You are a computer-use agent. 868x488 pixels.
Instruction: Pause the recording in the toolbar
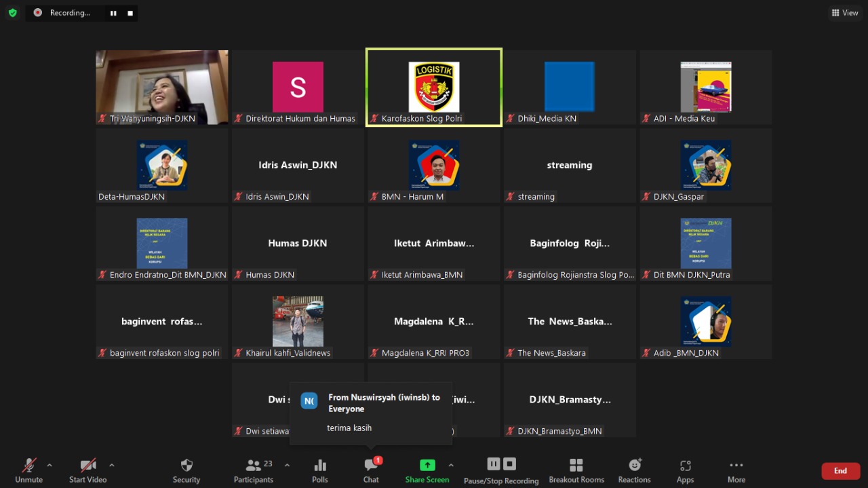(x=494, y=464)
